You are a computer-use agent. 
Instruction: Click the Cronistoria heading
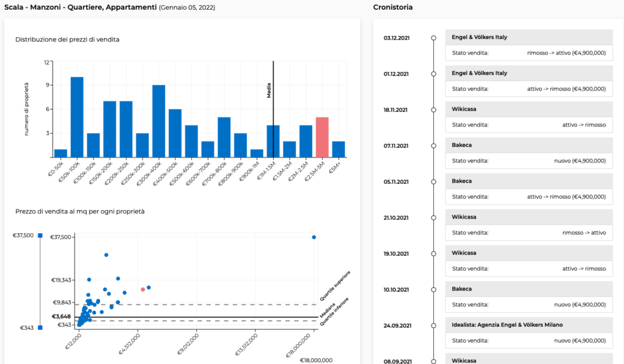click(393, 7)
